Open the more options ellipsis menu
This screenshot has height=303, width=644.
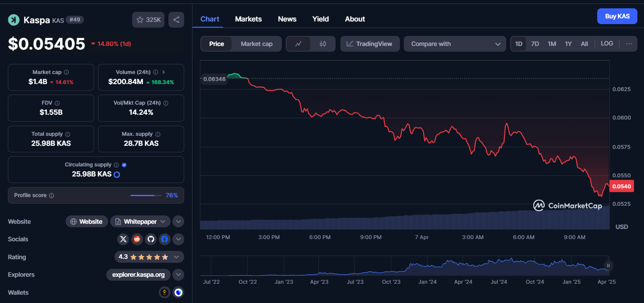(629, 44)
